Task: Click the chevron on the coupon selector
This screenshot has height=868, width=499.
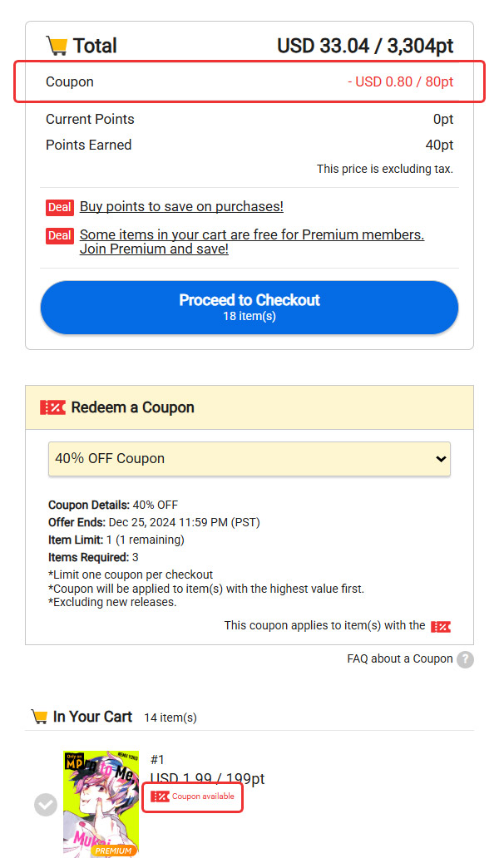Action: coord(441,458)
